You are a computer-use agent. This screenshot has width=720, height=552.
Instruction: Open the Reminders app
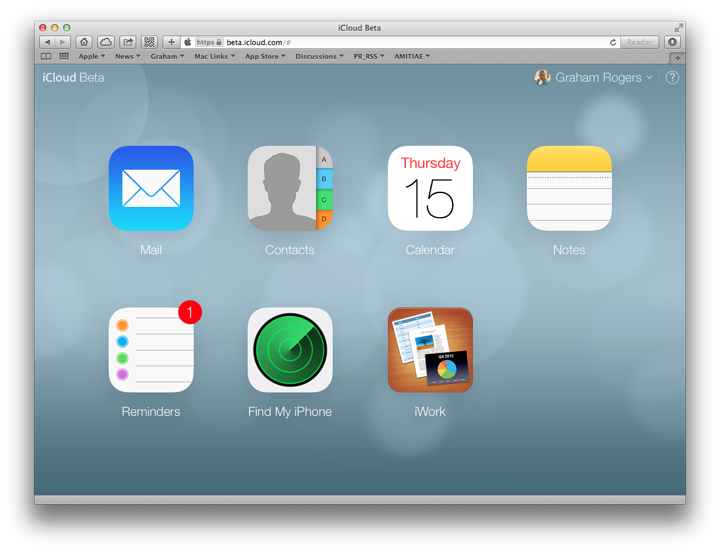(x=151, y=350)
